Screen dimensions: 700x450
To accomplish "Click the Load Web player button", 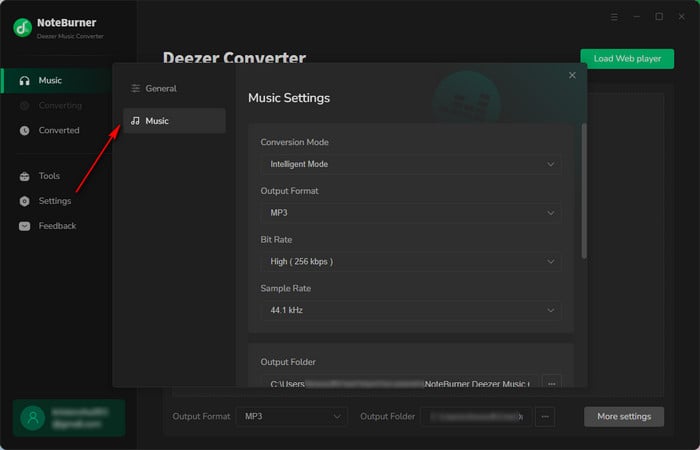I will coord(627,59).
